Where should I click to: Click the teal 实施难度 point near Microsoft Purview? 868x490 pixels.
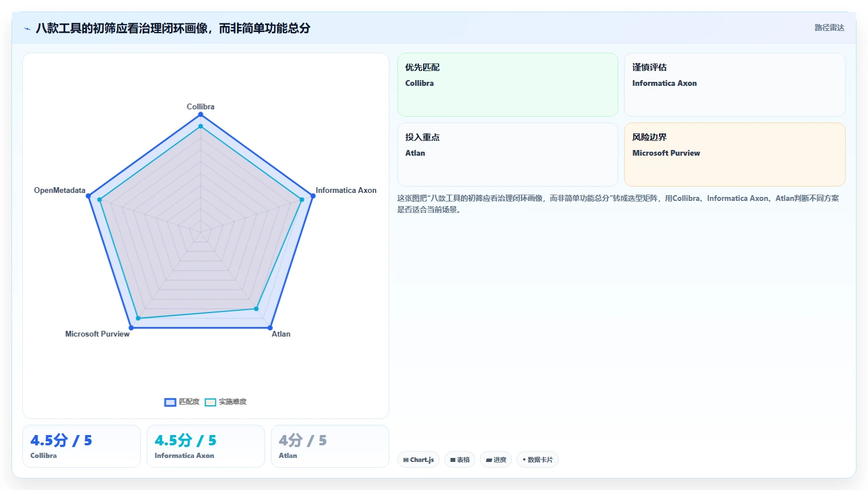138,318
